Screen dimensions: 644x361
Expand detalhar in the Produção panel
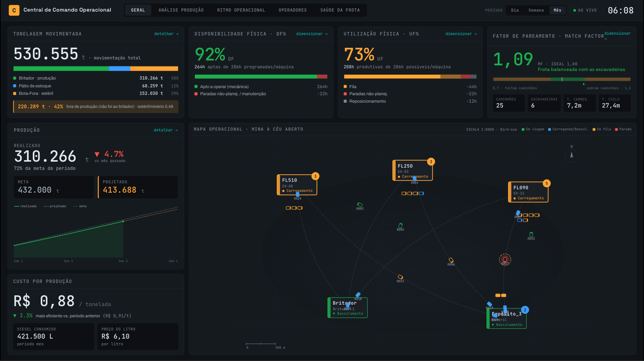pos(166,130)
